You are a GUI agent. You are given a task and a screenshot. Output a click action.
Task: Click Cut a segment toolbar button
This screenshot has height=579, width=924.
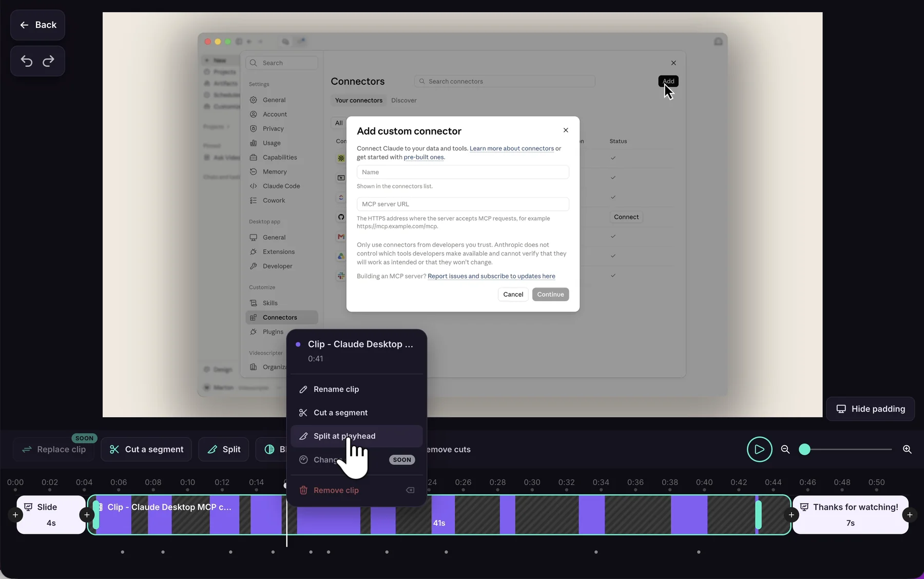click(x=146, y=449)
